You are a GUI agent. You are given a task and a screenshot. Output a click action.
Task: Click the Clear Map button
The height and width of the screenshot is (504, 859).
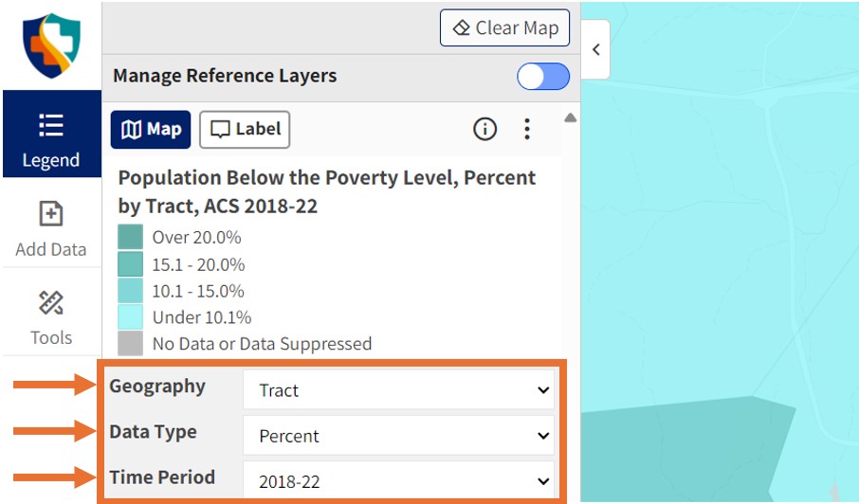504,28
